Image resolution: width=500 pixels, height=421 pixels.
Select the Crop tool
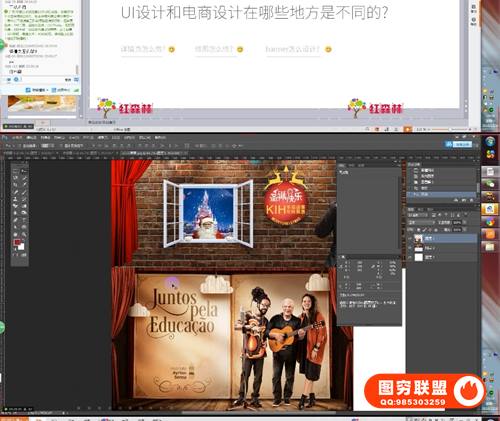[15, 184]
